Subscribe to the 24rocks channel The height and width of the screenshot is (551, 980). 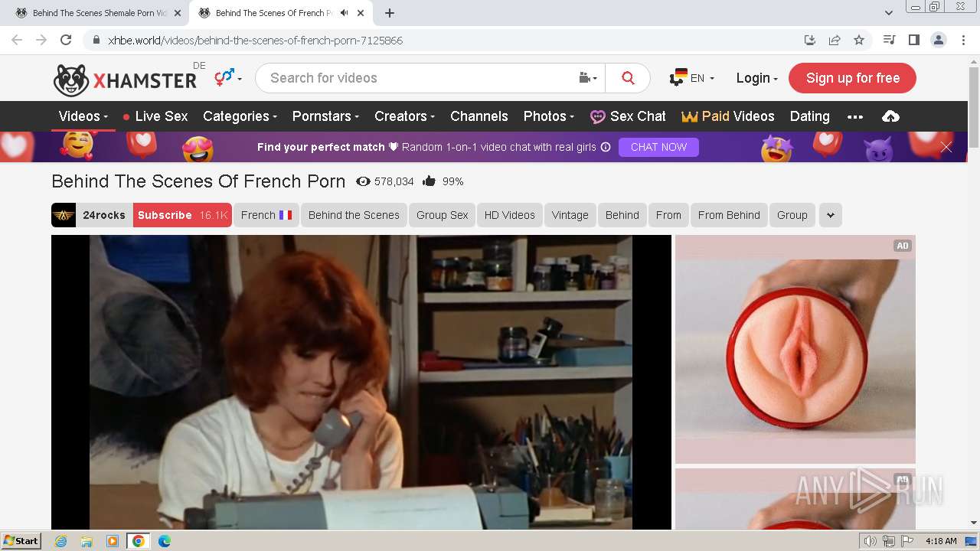tap(182, 215)
